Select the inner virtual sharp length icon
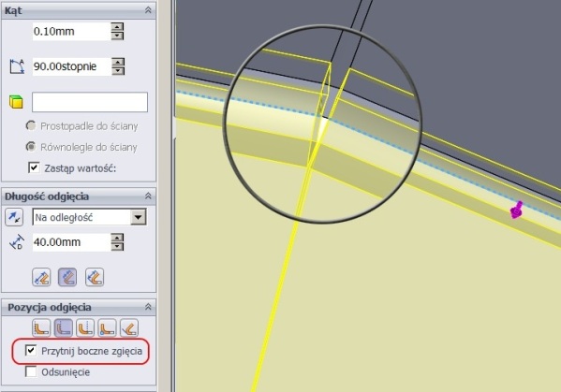 (67, 277)
